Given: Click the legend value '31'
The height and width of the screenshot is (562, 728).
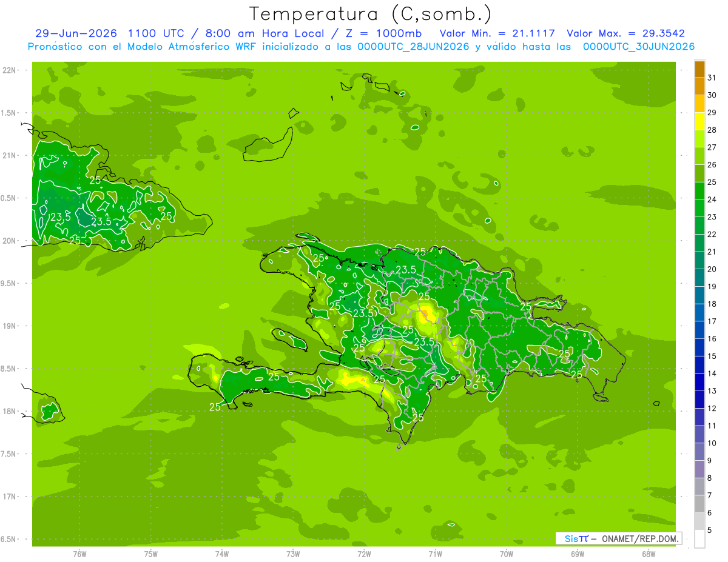Looking at the screenshot, I should 712,78.
